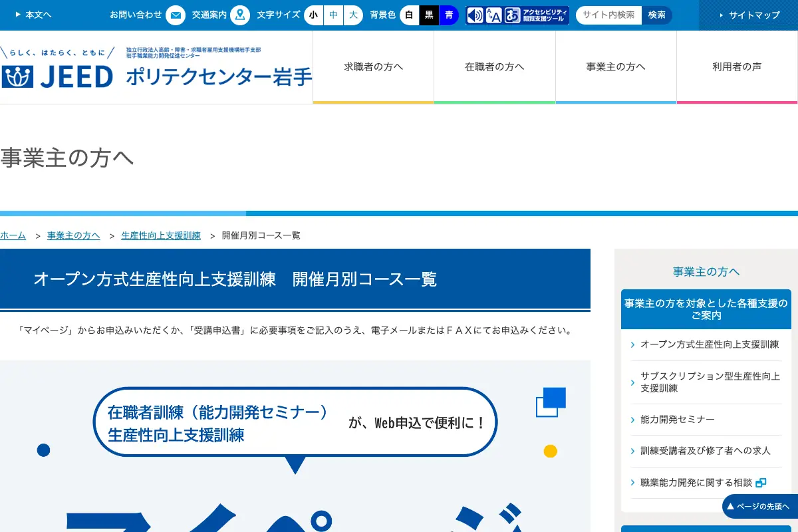Switch background color to 白
798x532 pixels.
pos(409,15)
